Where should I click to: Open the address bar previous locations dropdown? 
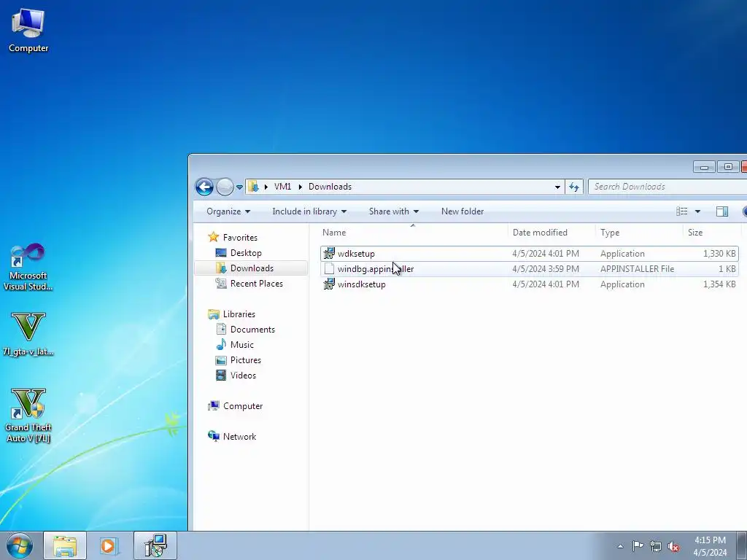click(557, 187)
